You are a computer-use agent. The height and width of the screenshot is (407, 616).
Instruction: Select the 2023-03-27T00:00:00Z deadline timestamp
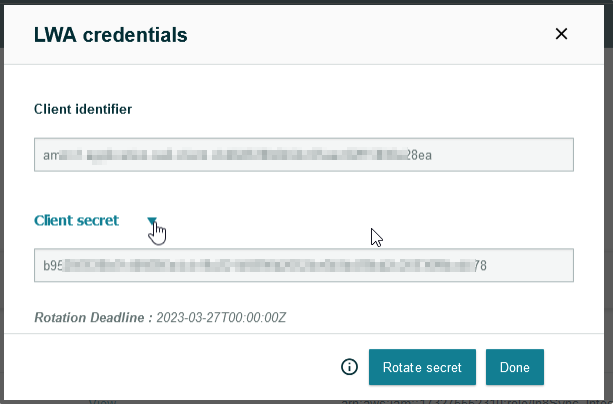coord(221,317)
